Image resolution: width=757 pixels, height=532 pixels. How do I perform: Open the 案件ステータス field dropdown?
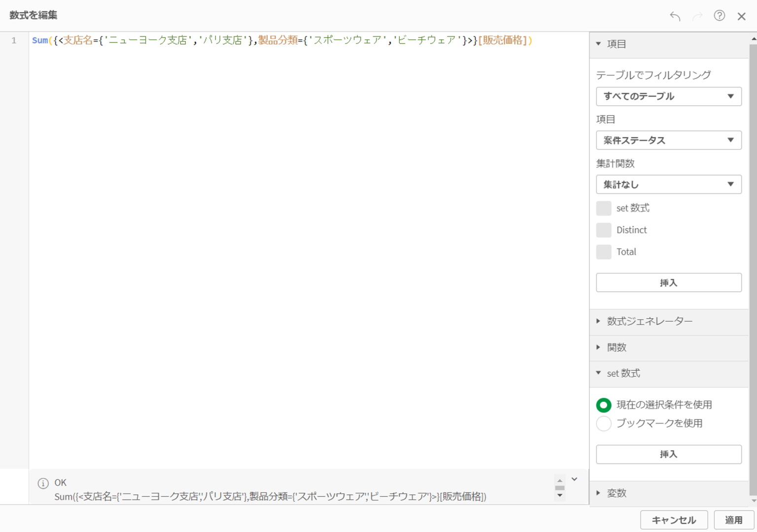click(x=668, y=140)
